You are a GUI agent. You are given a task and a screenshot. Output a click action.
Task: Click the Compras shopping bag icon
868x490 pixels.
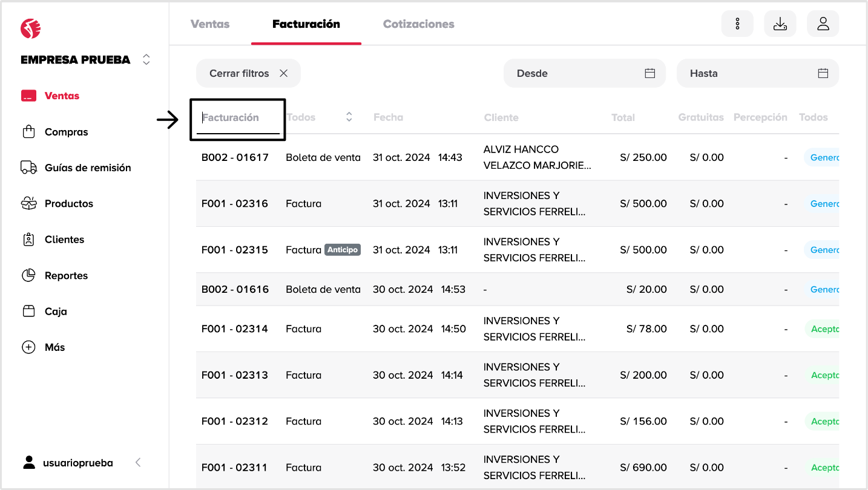pos(28,132)
